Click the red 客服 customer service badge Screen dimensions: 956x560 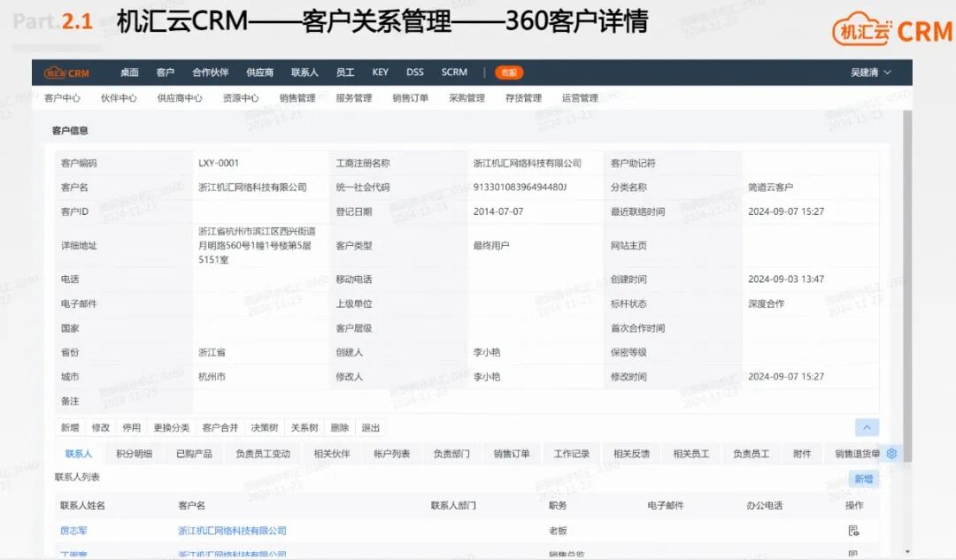tap(509, 73)
